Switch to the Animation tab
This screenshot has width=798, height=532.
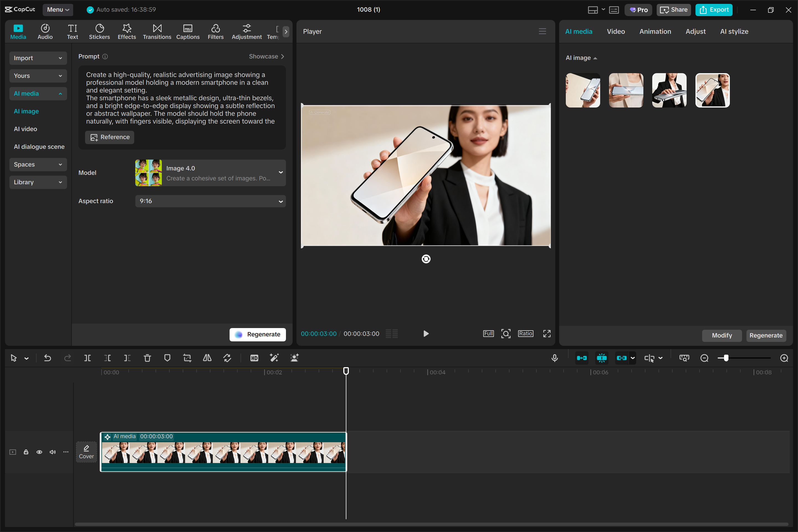coord(655,31)
